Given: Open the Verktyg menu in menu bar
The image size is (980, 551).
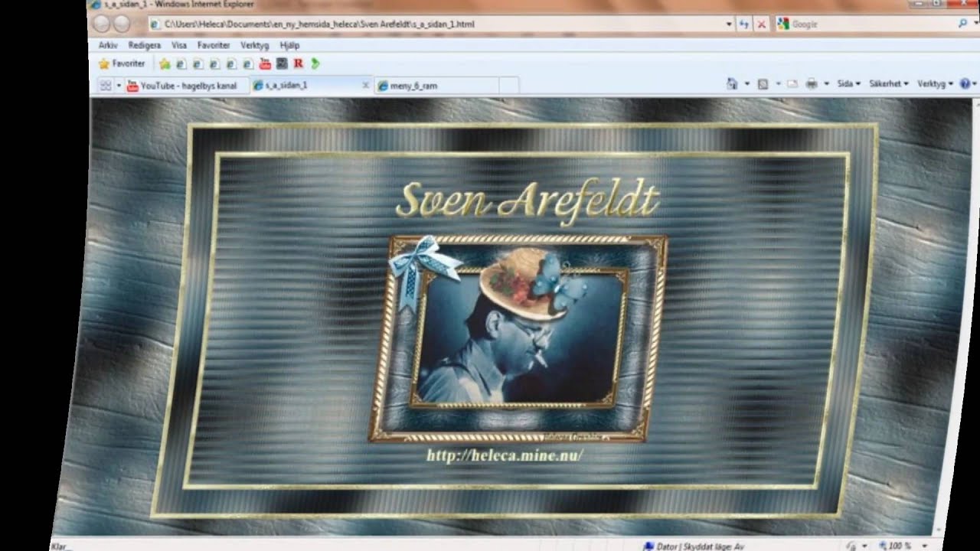Looking at the screenshot, I should click(255, 45).
